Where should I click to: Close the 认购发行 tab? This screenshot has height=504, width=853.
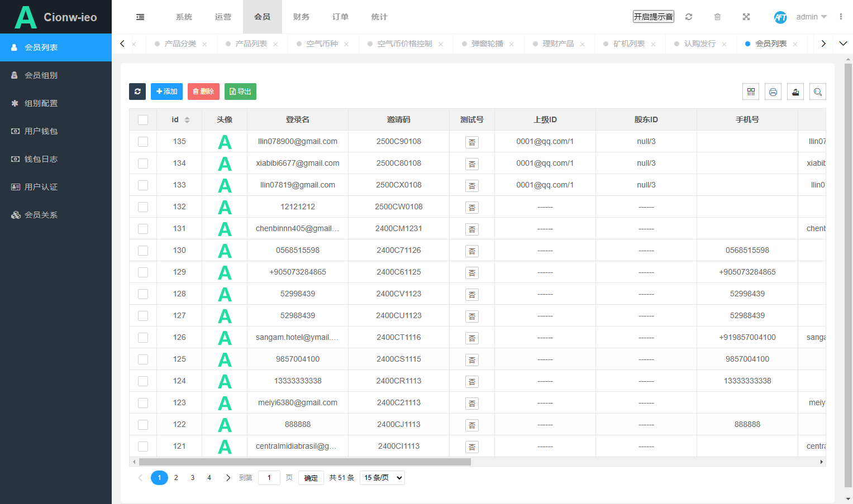725,44
